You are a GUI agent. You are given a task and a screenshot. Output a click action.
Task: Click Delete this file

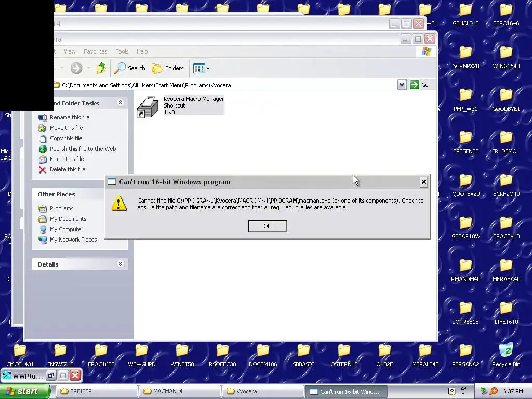pyautogui.click(x=68, y=169)
